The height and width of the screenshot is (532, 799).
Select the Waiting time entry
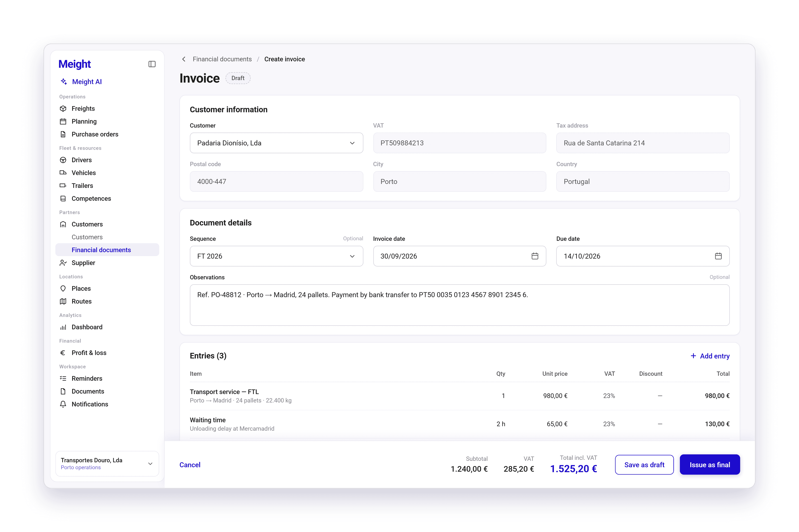point(459,424)
